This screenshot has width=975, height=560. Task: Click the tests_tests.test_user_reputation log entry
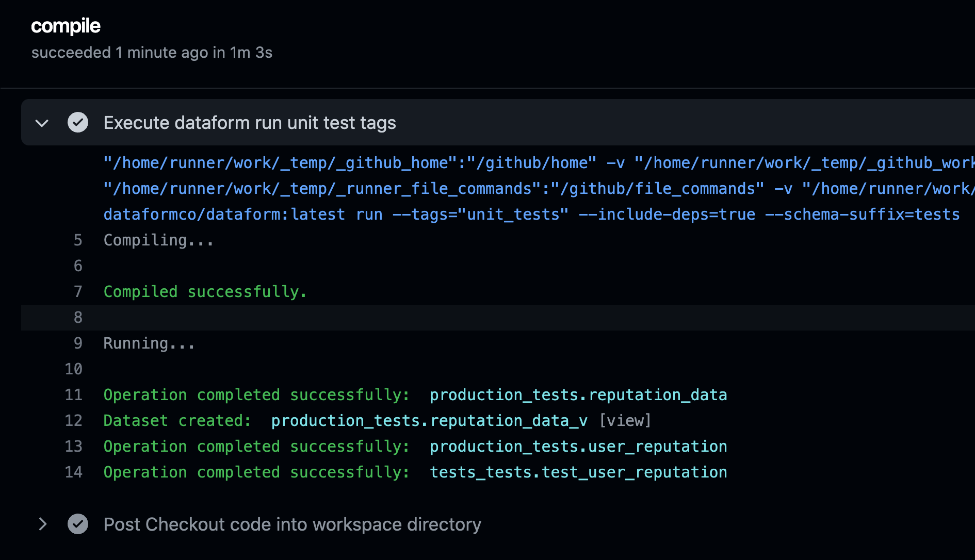click(x=578, y=472)
